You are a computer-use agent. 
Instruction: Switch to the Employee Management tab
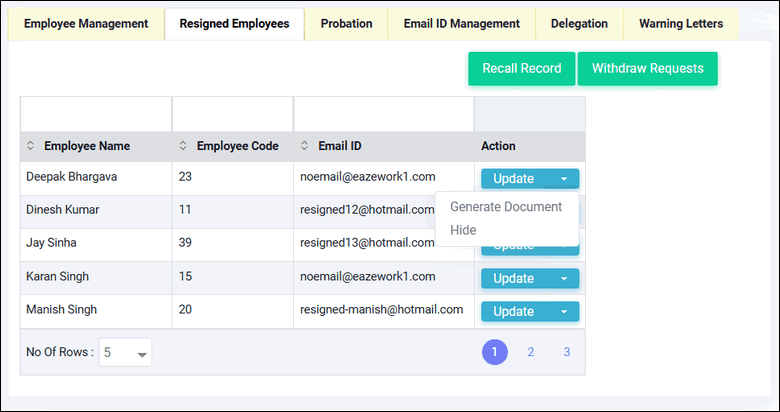coord(86,24)
